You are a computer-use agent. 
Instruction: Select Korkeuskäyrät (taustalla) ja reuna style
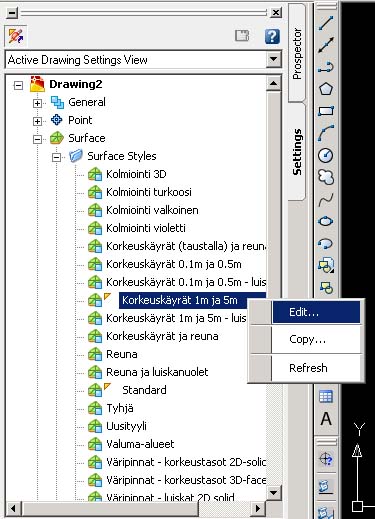[186, 246]
